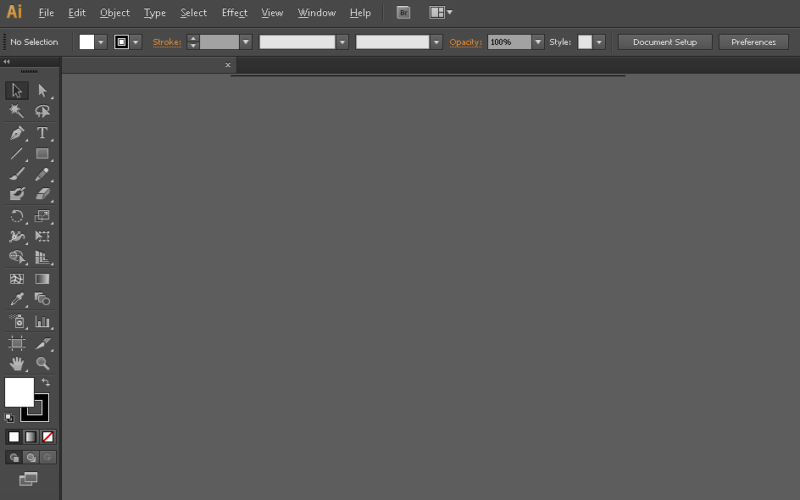The height and width of the screenshot is (500, 800).
Task: Open the variable width profile dropdown
Action: coord(342,42)
